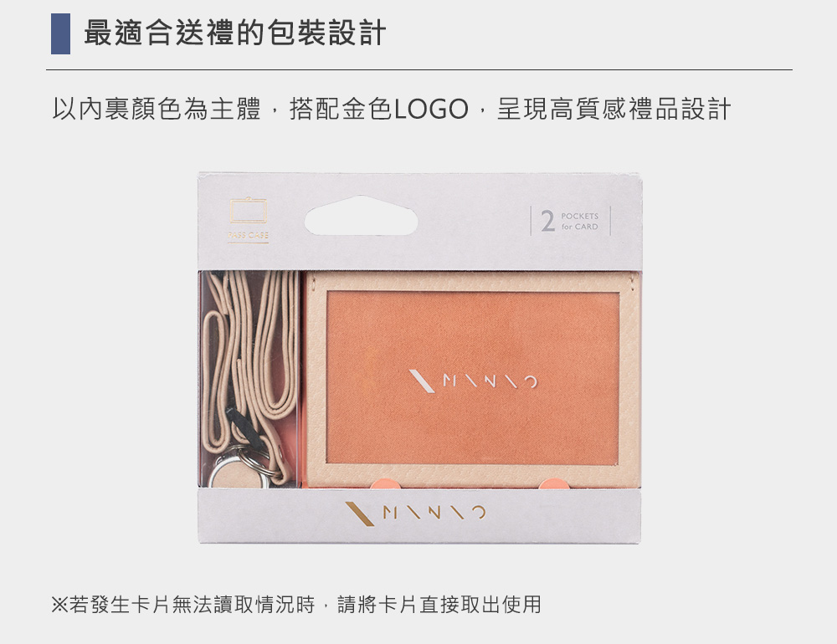Click the note starting with ※若發生卡片無法讀取
This screenshot has height=644, width=837.
tap(296, 605)
